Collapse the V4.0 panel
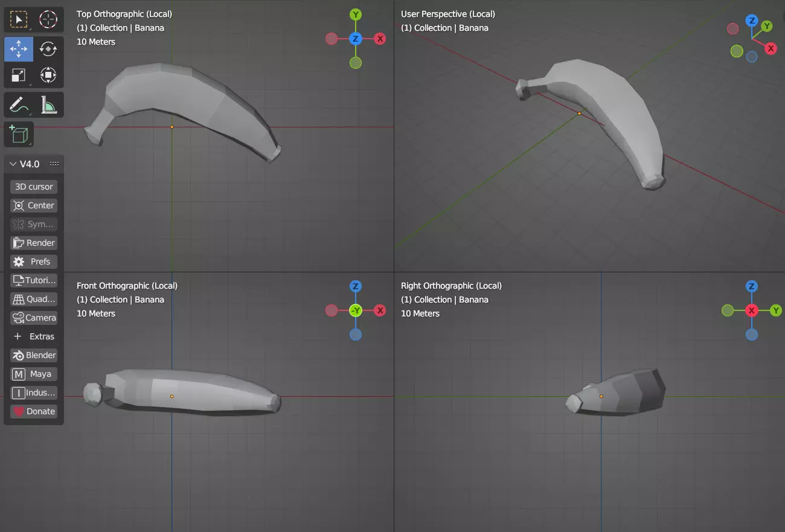This screenshot has height=532, width=785. pos(13,164)
